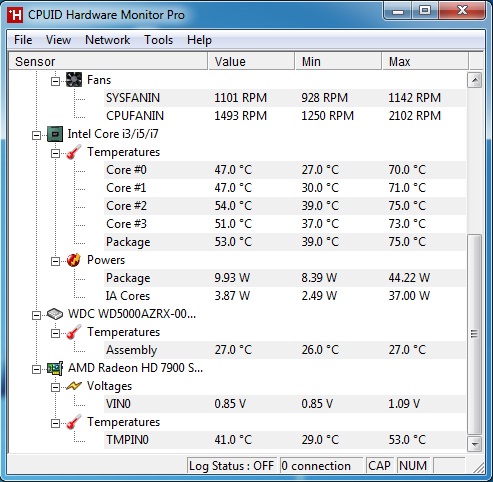493x482 pixels.
Task: Click the Voltages lightning bolt icon
Action: tap(74, 386)
